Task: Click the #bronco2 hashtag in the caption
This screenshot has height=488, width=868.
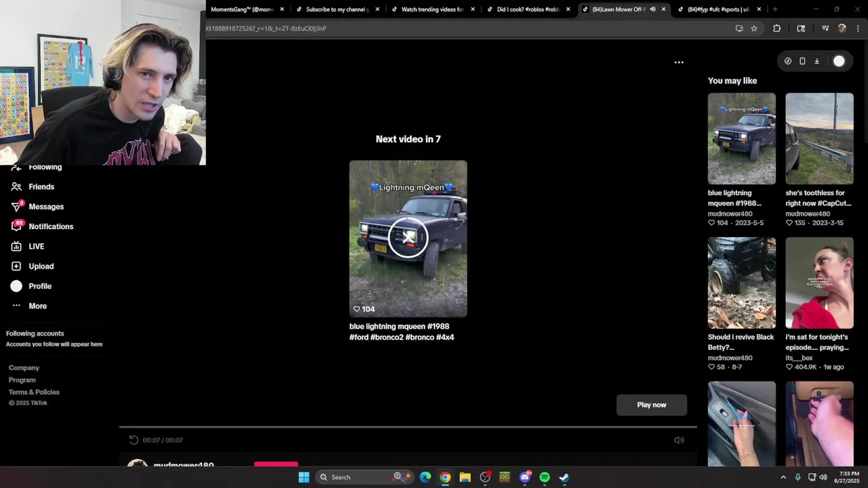Action: coord(387,338)
